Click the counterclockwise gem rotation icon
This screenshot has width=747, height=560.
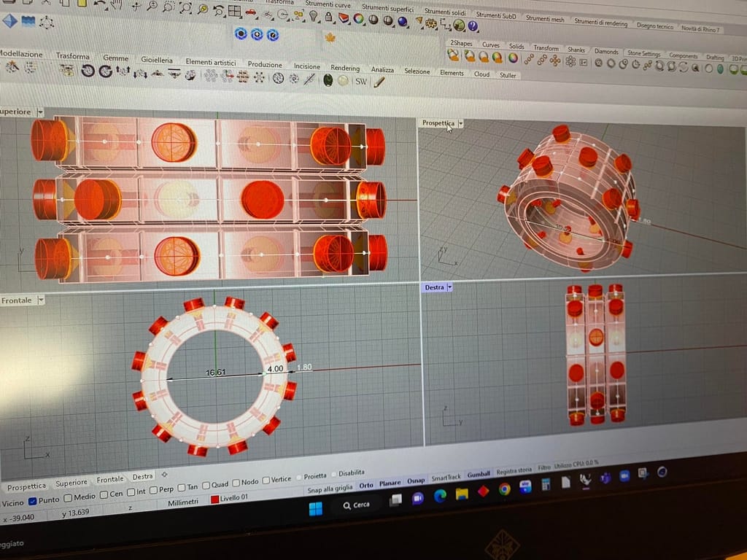pyautogui.click(x=88, y=71)
